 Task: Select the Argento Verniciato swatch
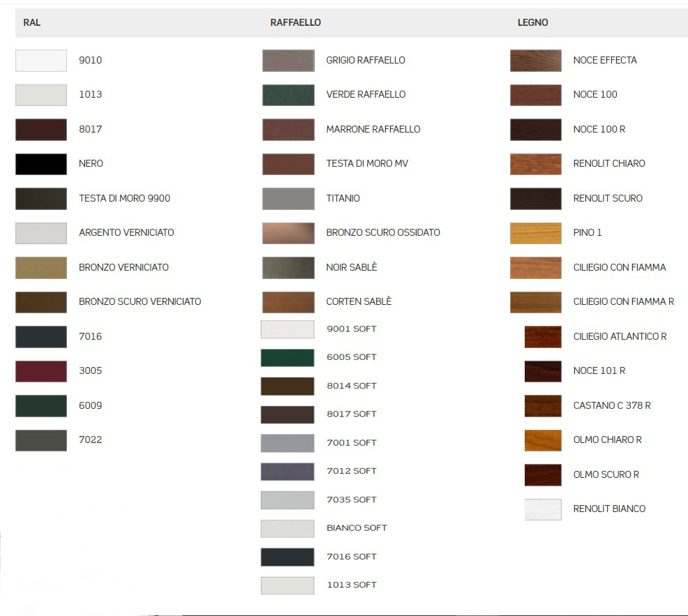click(41, 233)
